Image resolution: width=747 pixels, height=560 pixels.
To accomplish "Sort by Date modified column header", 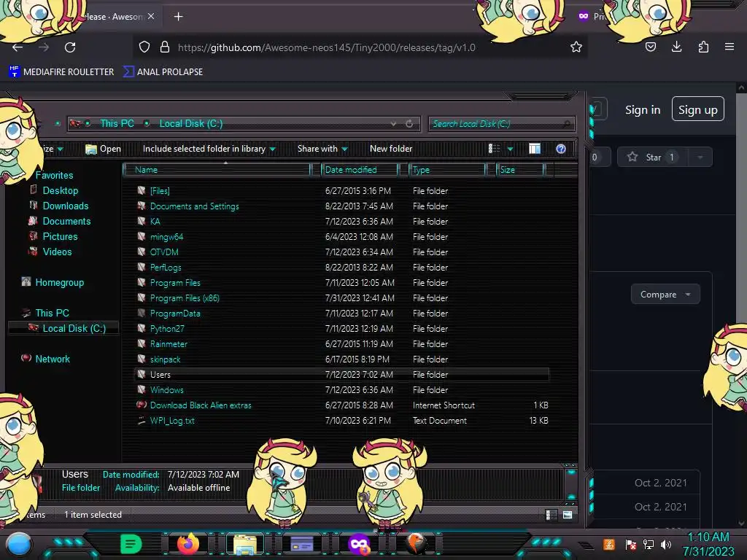I will (359, 169).
